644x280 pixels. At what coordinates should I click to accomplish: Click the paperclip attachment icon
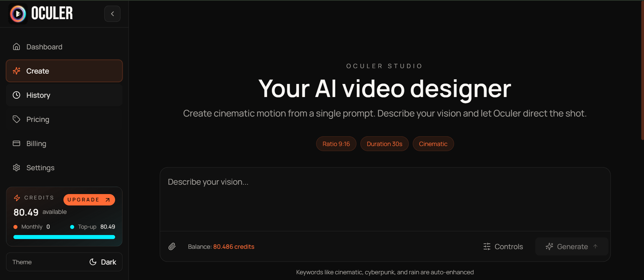[x=172, y=246]
